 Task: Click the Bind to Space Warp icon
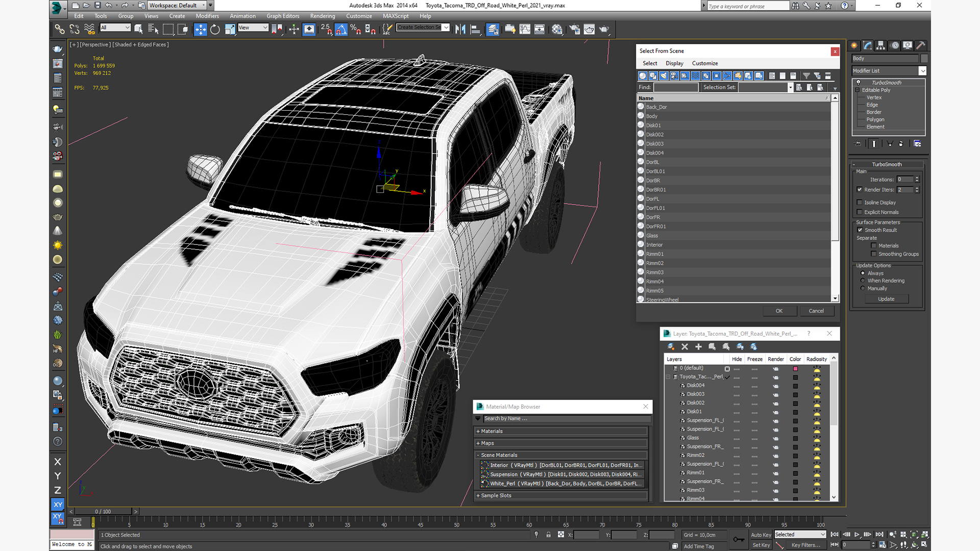point(89,29)
